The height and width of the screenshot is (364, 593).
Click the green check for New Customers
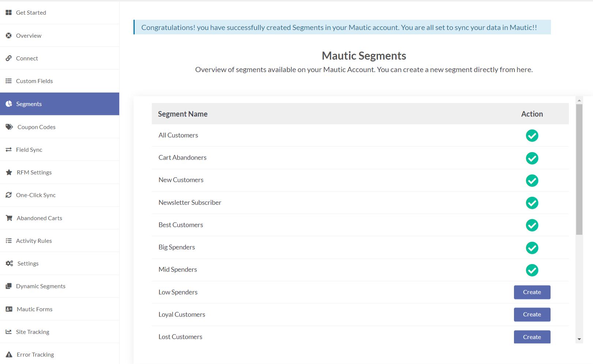click(x=532, y=181)
